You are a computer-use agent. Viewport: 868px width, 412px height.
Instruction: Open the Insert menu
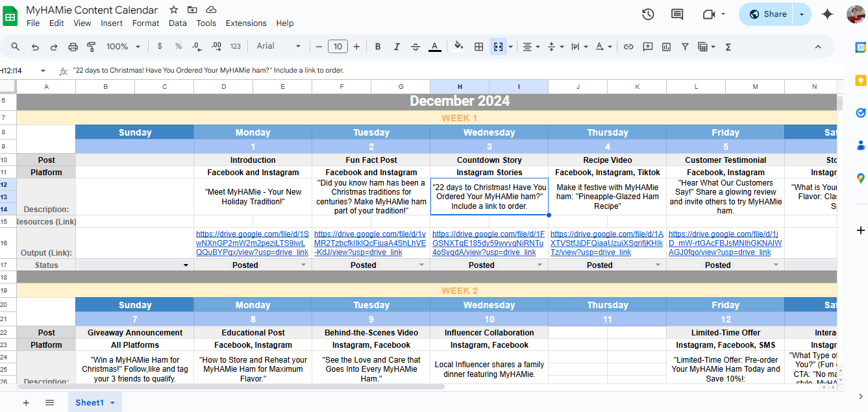(x=112, y=23)
